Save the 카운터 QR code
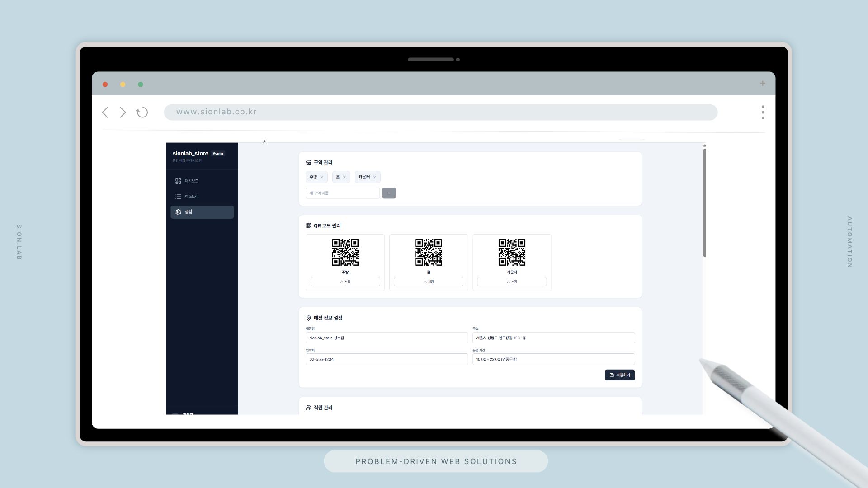 [x=512, y=282]
